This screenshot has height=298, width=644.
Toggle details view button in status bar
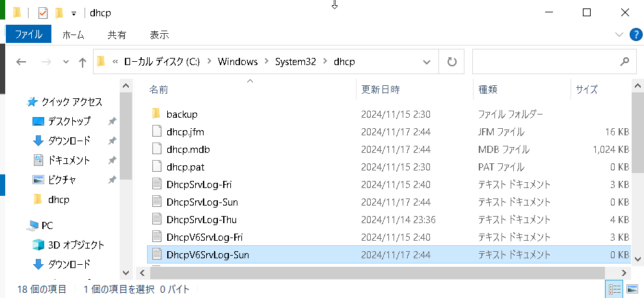(x=613, y=288)
